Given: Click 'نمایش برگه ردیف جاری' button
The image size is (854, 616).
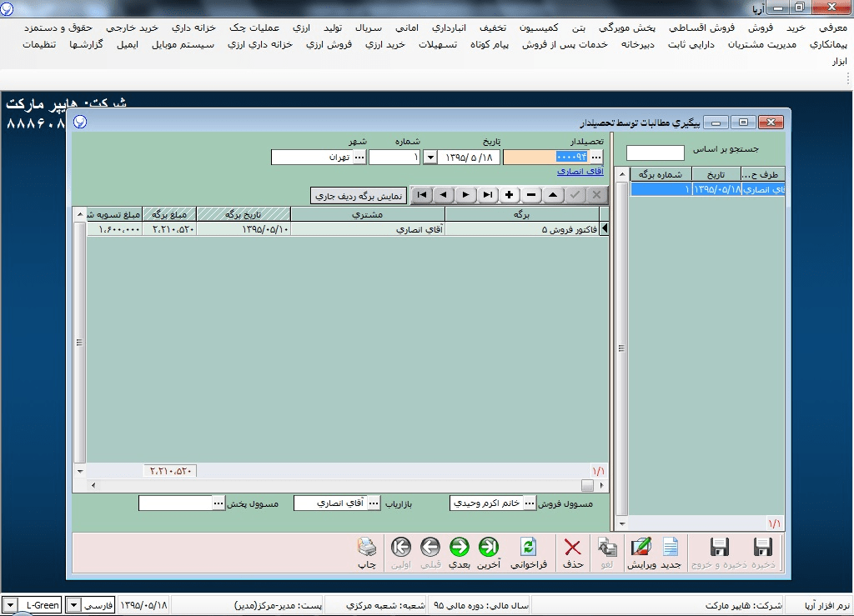Looking at the screenshot, I should tap(358, 196).
